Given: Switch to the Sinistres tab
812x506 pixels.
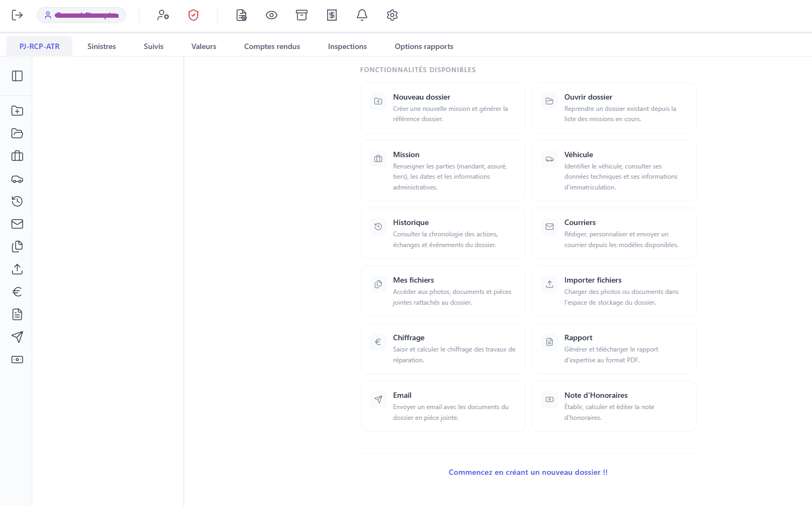Looking at the screenshot, I should [x=102, y=46].
